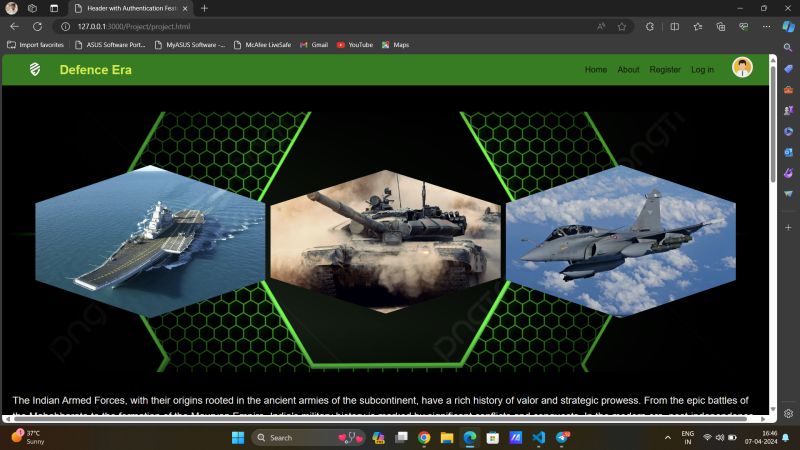Open sidebar settings gear icon
800x450 pixels.
pos(788,413)
